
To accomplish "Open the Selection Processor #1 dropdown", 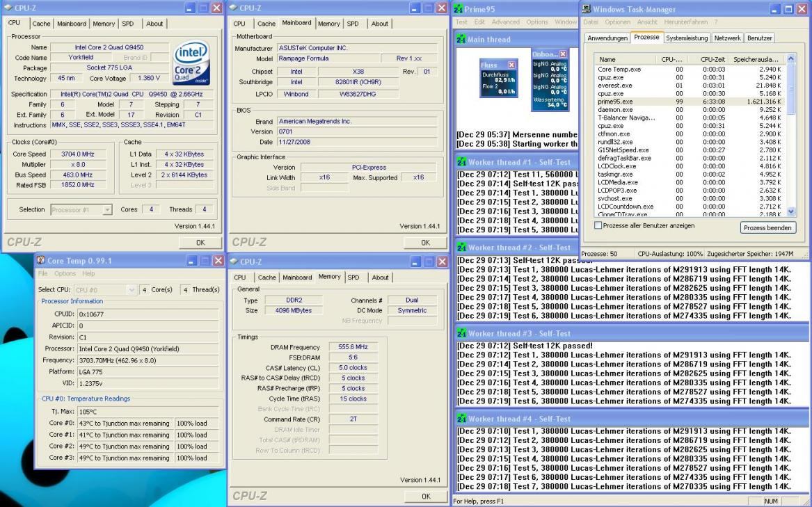I will pos(107,210).
